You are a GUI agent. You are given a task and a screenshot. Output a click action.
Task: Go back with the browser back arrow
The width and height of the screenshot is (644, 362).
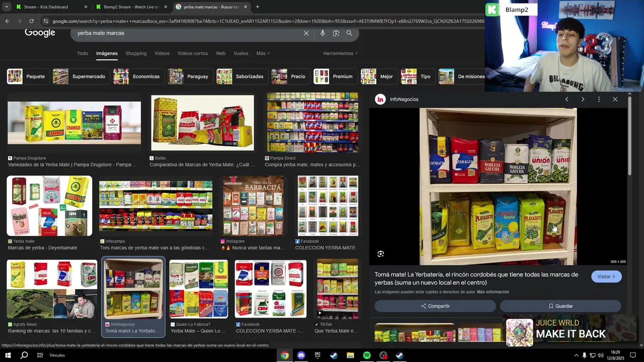point(7,21)
